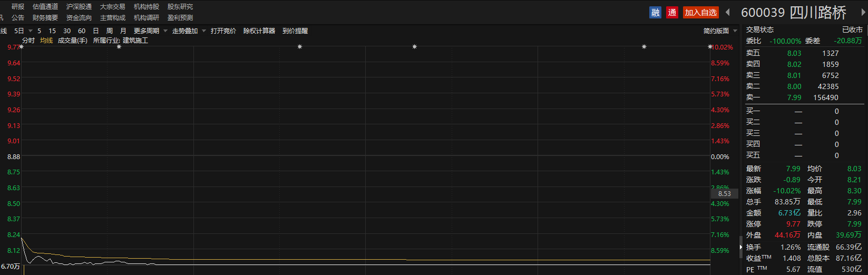Screen dimensions: 868x275
Task: Click the star marker beside the 10.02% label
Action: 710,47
